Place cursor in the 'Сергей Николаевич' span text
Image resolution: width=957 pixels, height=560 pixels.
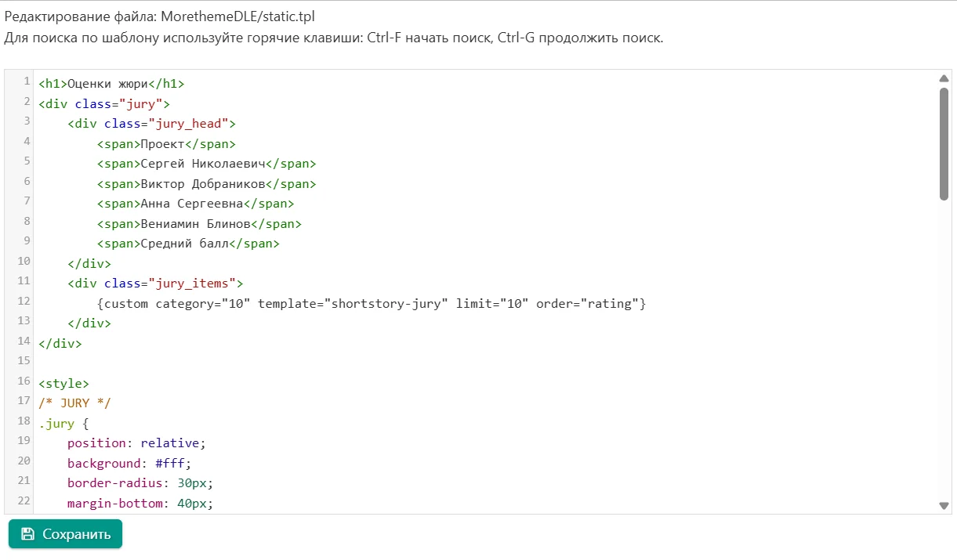click(x=202, y=164)
